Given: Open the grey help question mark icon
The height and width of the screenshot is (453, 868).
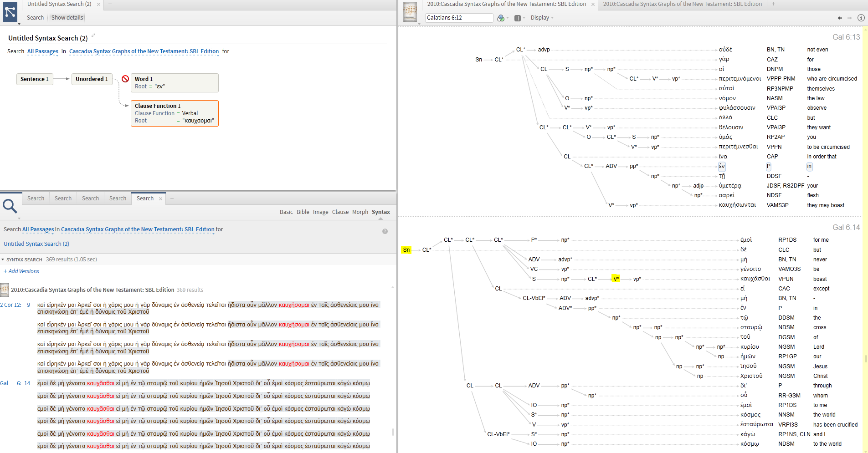Looking at the screenshot, I should pyautogui.click(x=385, y=231).
